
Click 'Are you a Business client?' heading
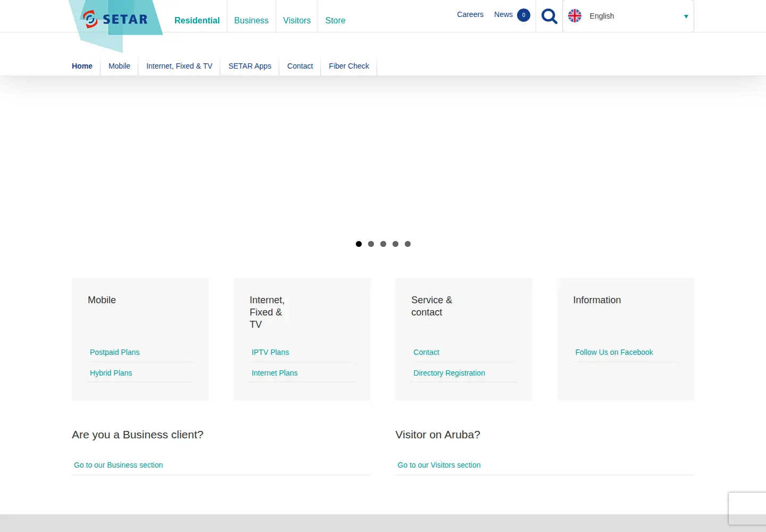138,435
